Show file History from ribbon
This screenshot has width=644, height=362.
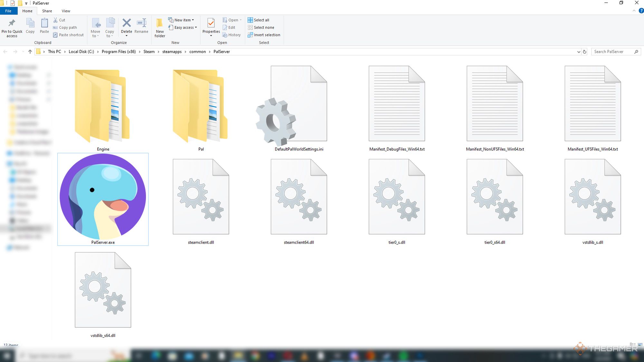232,35
